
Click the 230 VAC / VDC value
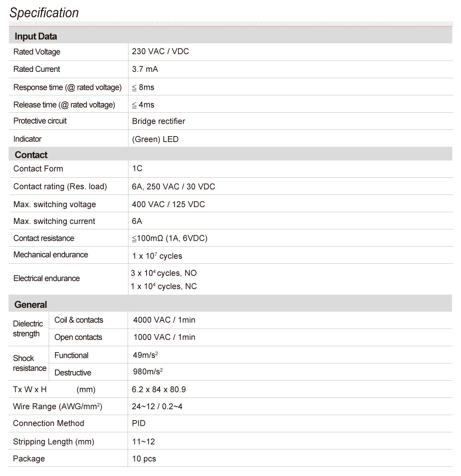(160, 52)
